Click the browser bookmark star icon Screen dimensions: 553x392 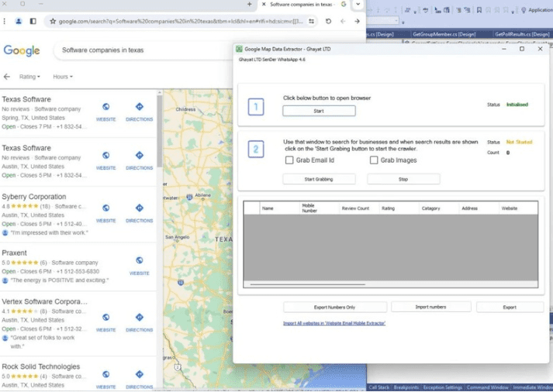tap(53, 21)
